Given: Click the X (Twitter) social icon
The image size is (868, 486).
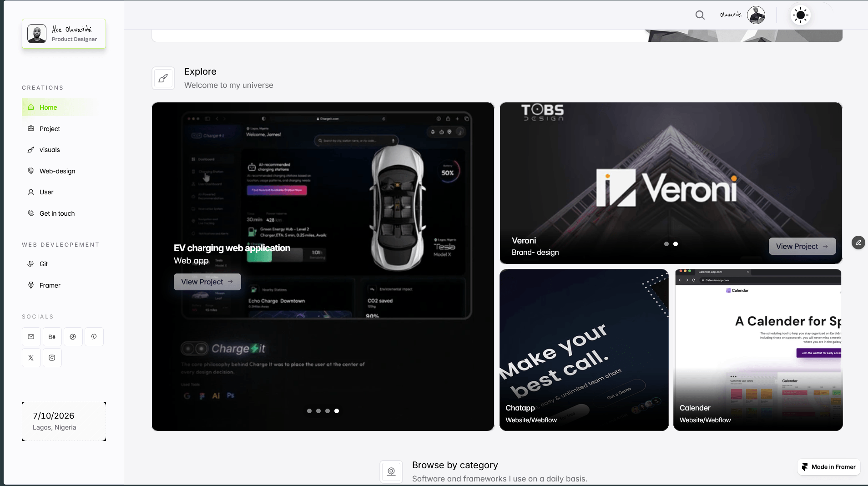Looking at the screenshot, I should coord(31,358).
